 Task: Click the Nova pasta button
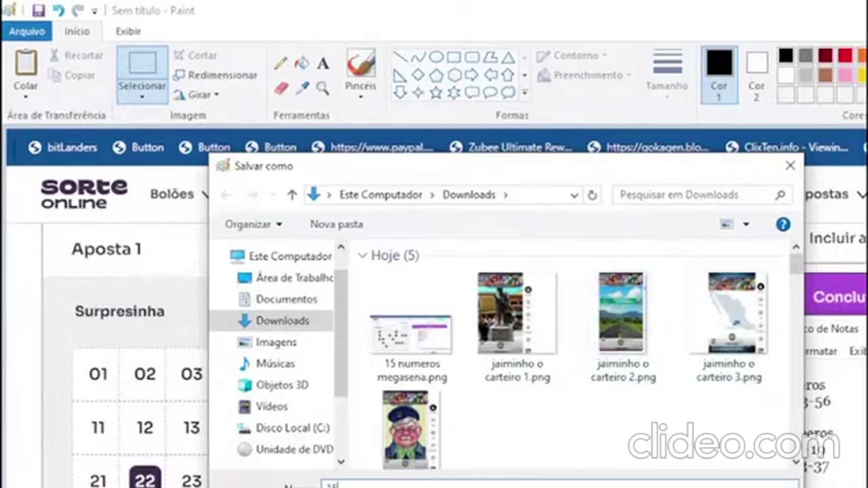coord(336,224)
